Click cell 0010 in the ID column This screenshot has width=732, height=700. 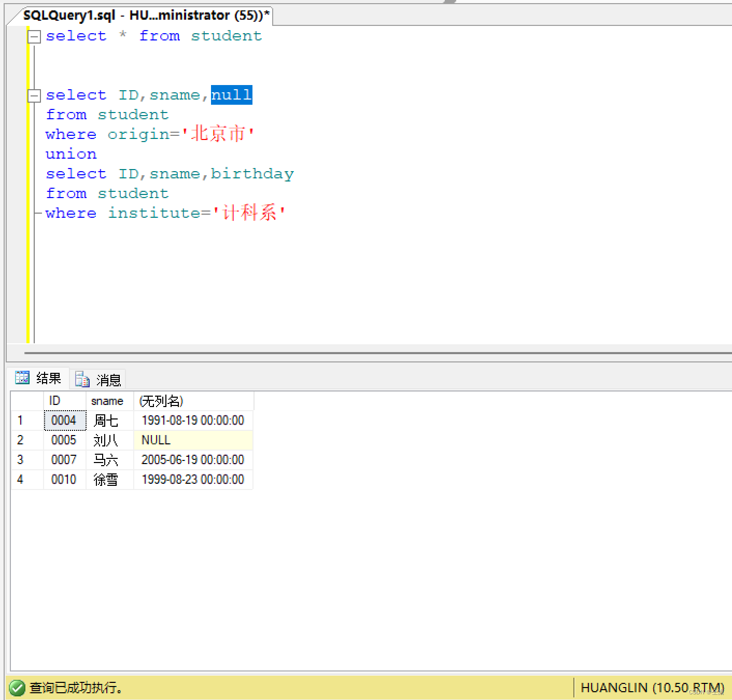(x=65, y=480)
